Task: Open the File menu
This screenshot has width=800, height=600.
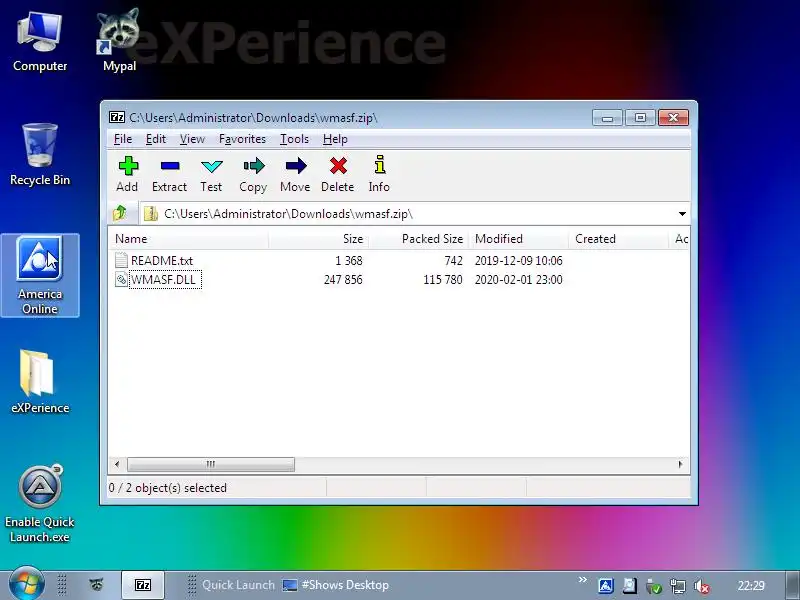Action: click(122, 139)
